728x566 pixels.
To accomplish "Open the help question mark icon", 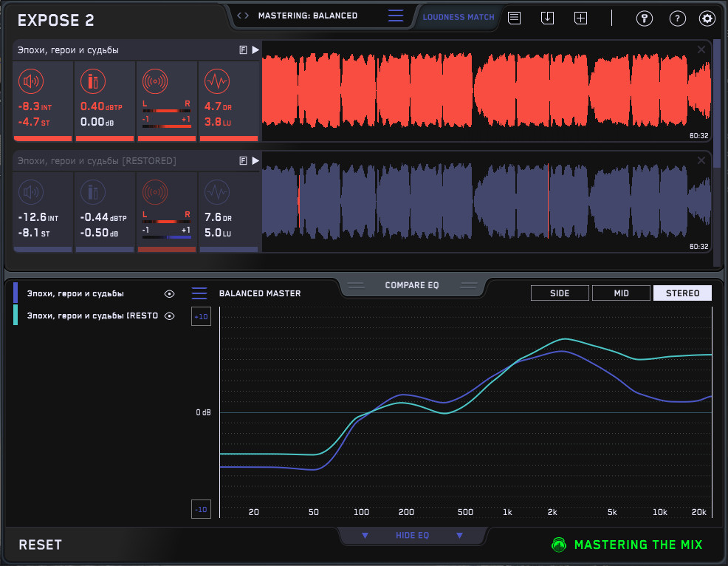I will pos(676,18).
